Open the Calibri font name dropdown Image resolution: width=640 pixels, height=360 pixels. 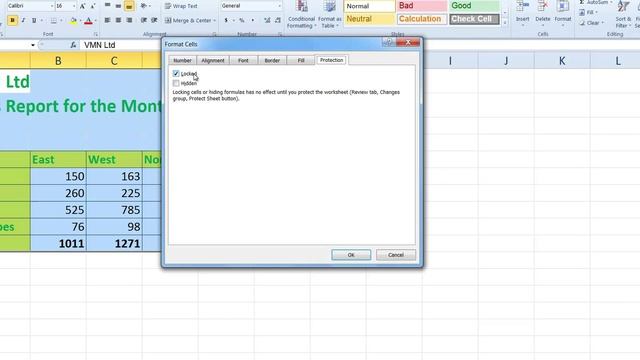[51, 6]
